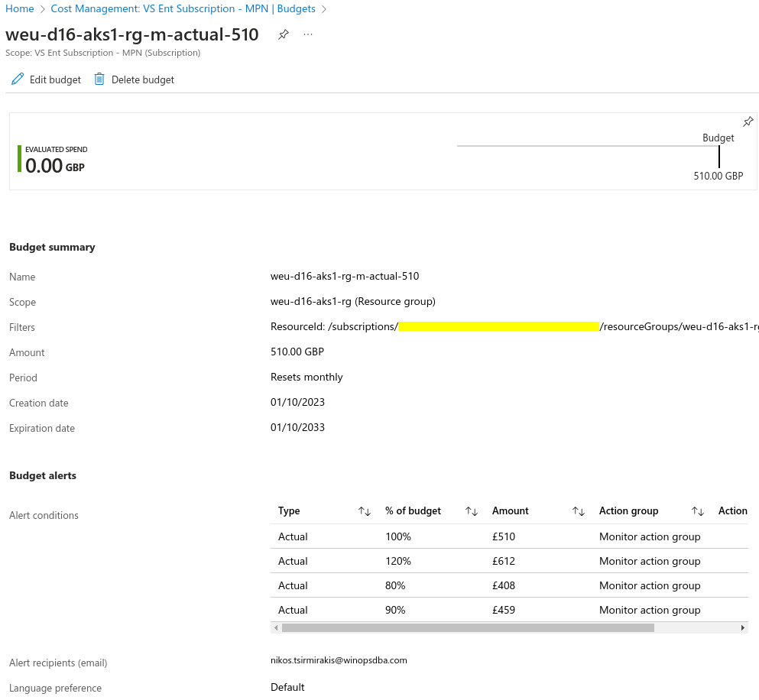Click the pencil icon for Edit budget
The height and width of the screenshot is (700, 759).
[x=18, y=79]
